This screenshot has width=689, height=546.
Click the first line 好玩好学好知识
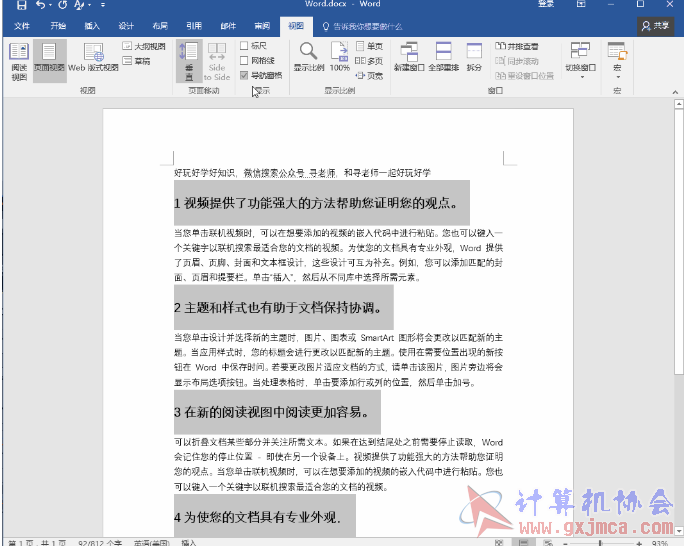point(302,173)
